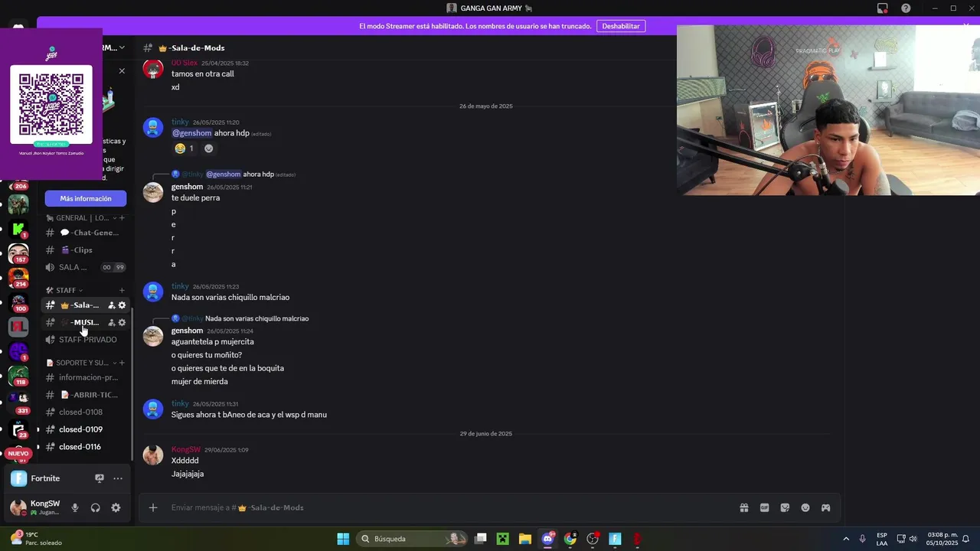
Task: Open genshom's profile from 'te duele perra' message
Action: [187, 187]
